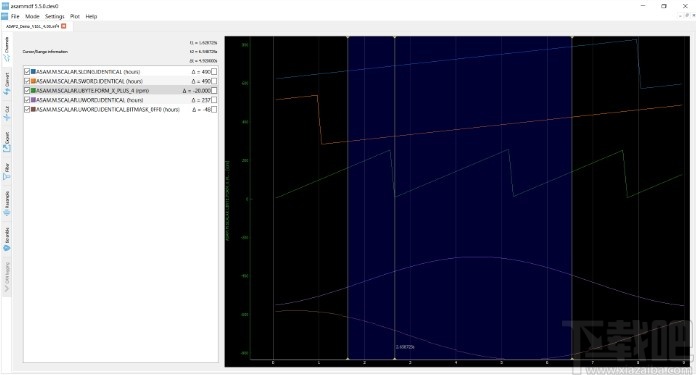
Task: Switch to the Convert side tab
Action: pos(7,84)
